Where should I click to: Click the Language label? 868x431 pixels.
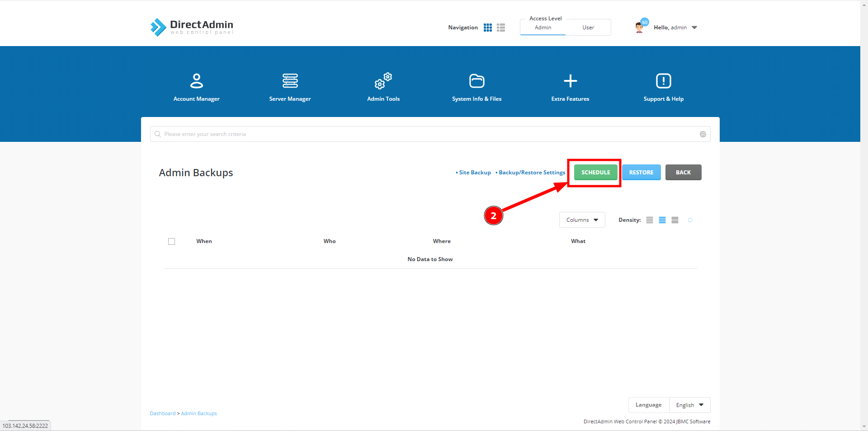648,405
